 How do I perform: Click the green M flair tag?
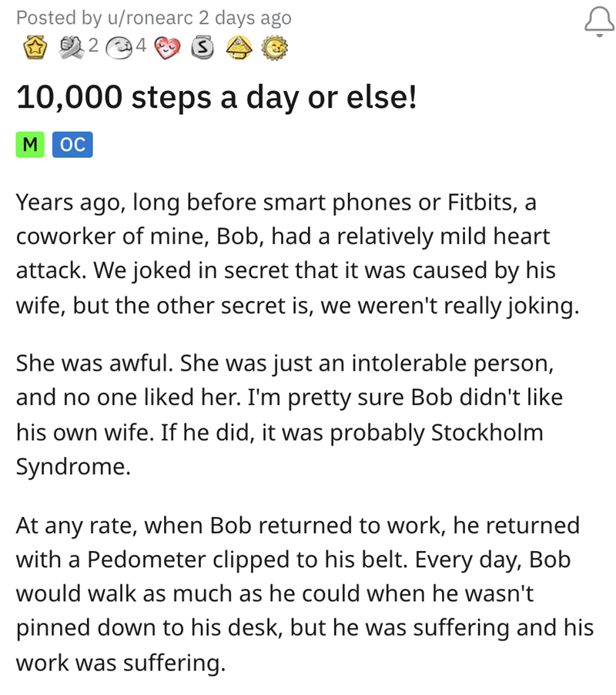(30, 145)
